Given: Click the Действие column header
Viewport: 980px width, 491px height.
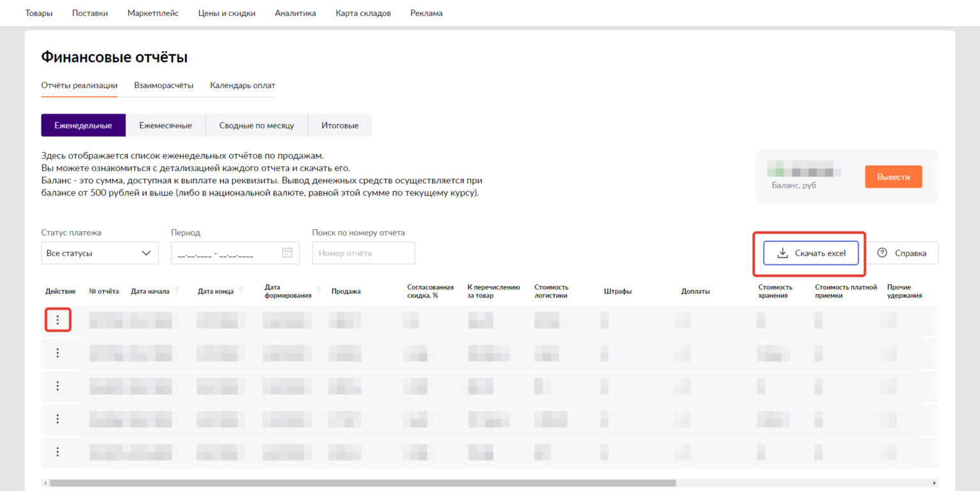Looking at the screenshot, I should click(x=61, y=291).
